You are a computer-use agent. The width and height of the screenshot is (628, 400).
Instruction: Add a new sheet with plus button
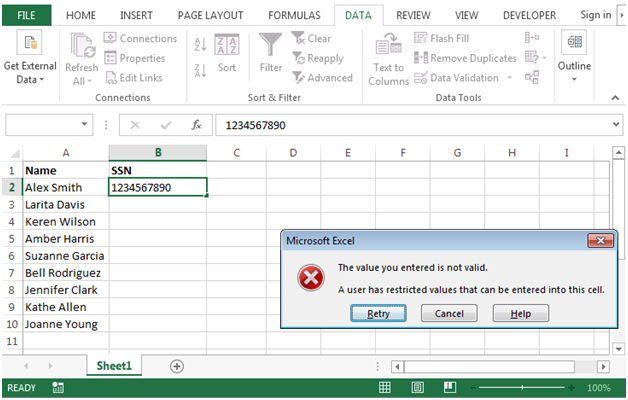tap(177, 366)
